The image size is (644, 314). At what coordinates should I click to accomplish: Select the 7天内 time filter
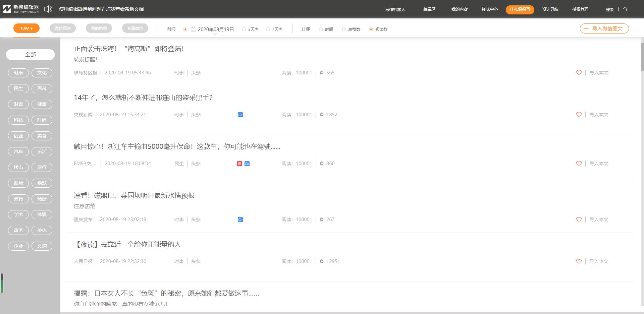tap(274, 29)
